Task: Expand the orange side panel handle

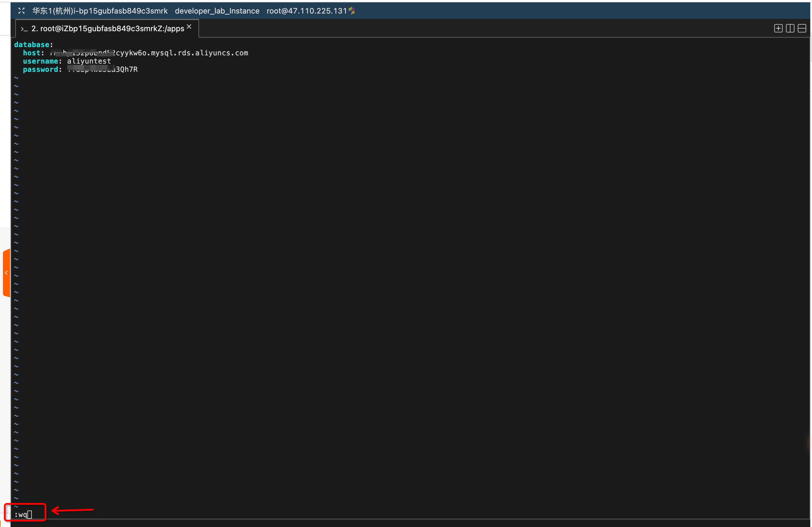Action: (x=6, y=273)
